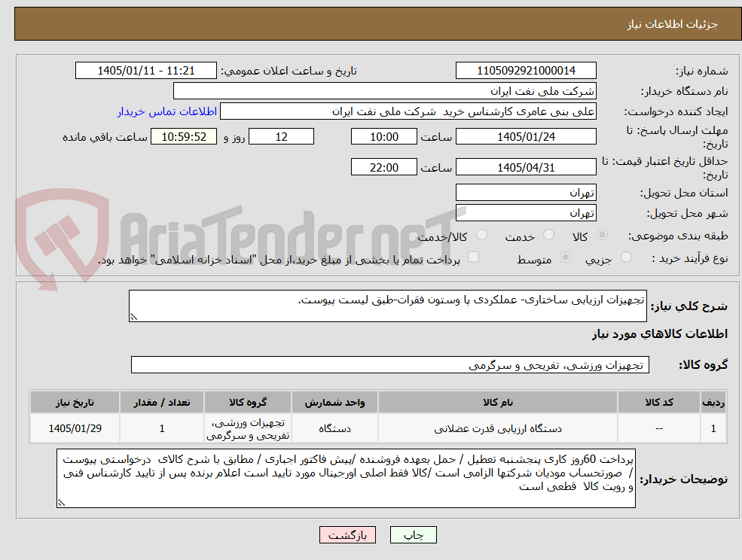Image resolution: width=742 pixels, height=560 pixels.
Task: Click the general description text area
Action: [387, 306]
